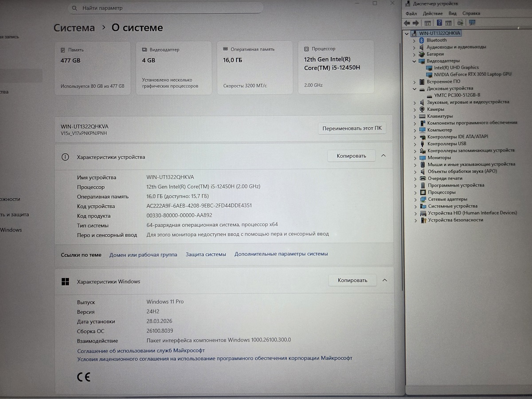This screenshot has width=532, height=399.
Task: Click the forward arrow in Device Manager toolbar
Action: coord(415,23)
